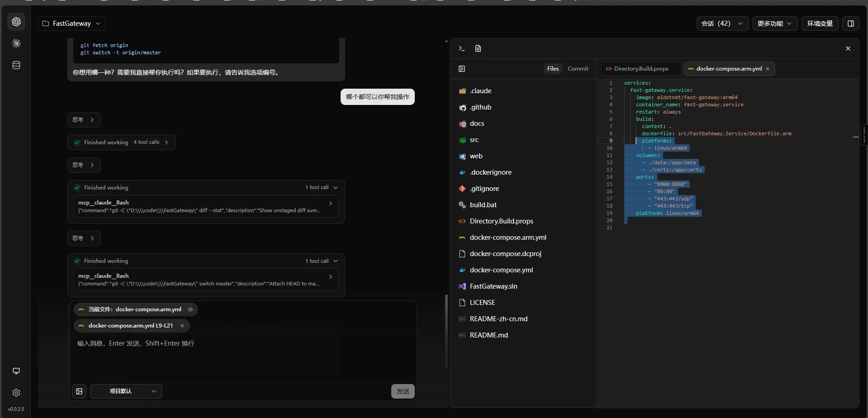Open docker-compose.yml file
This screenshot has height=418, width=868.
pos(523,270)
